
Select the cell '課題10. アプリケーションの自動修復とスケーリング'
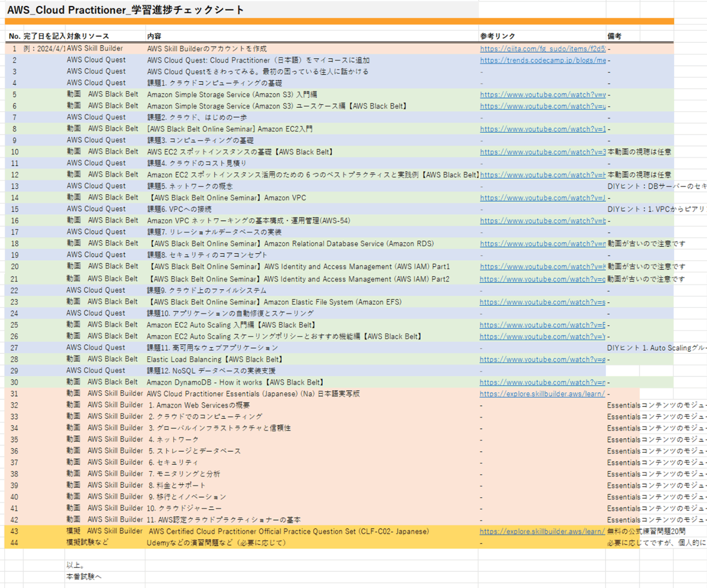click(230, 313)
